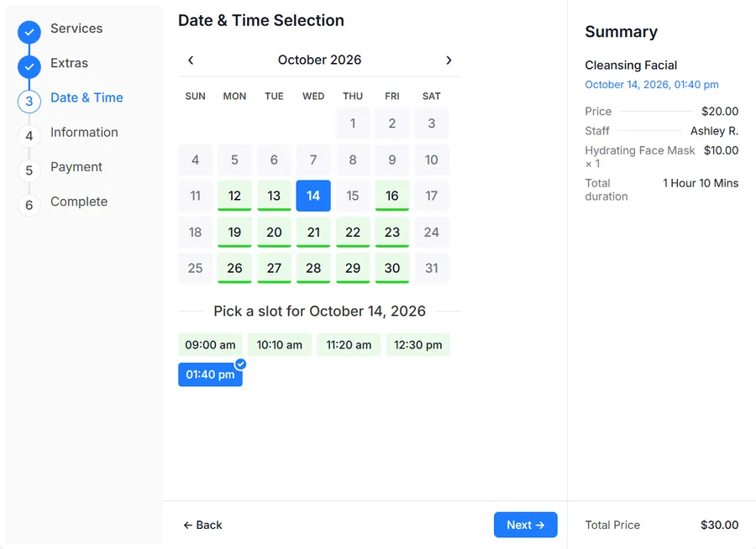Select October 23 in the calendar
Viewport: 756px width, 549px height.
tap(392, 232)
